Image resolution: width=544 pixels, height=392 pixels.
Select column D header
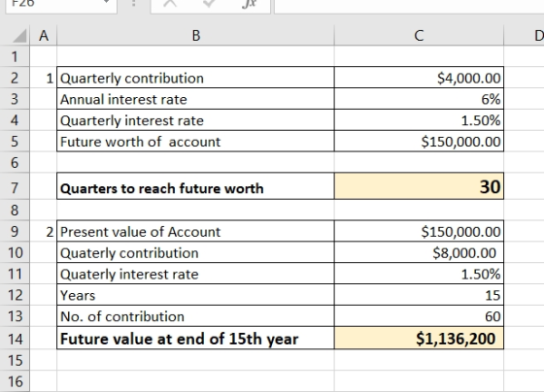pyautogui.click(x=524, y=35)
